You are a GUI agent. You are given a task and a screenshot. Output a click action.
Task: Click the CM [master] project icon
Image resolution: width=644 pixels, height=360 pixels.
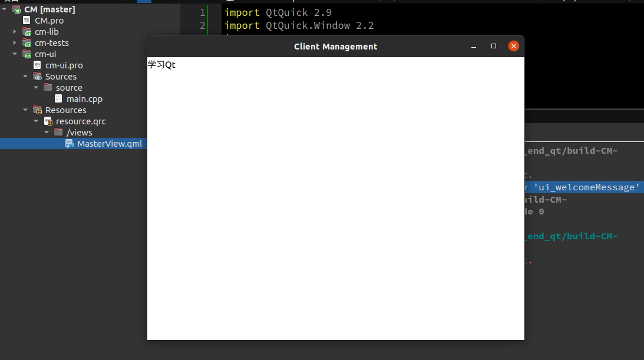(16, 9)
